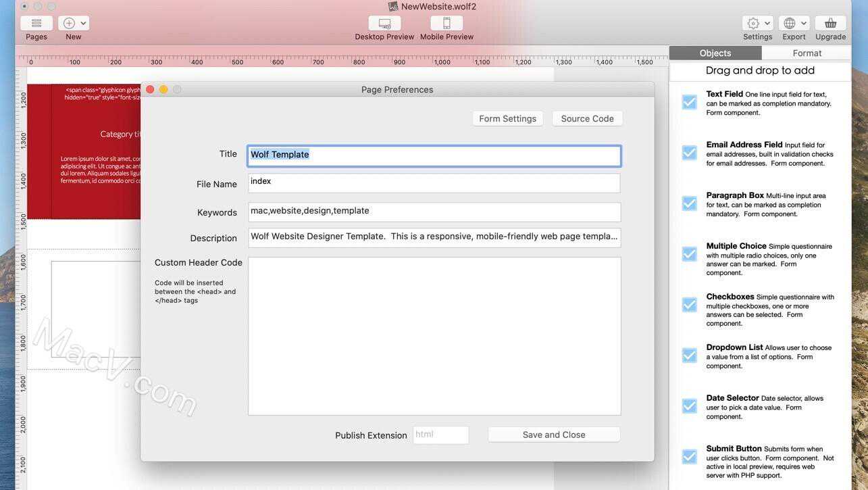
Task: Select the Checkboxes component icon
Action: point(689,305)
